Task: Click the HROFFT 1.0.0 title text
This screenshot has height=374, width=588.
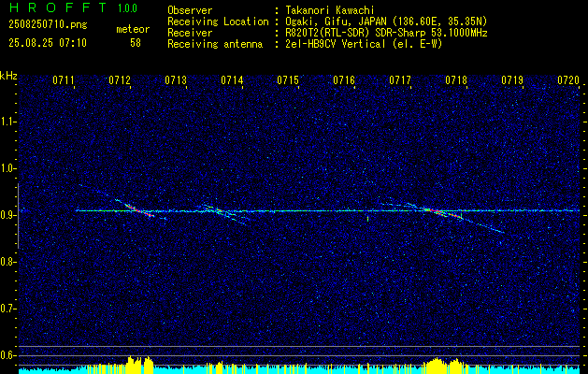Action: (x=74, y=7)
